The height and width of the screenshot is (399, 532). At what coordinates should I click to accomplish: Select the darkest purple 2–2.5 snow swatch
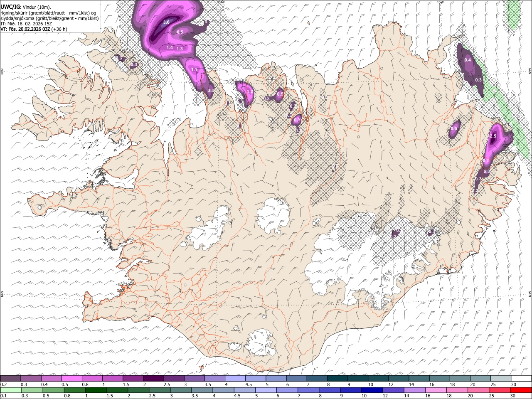(x=153, y=379)
